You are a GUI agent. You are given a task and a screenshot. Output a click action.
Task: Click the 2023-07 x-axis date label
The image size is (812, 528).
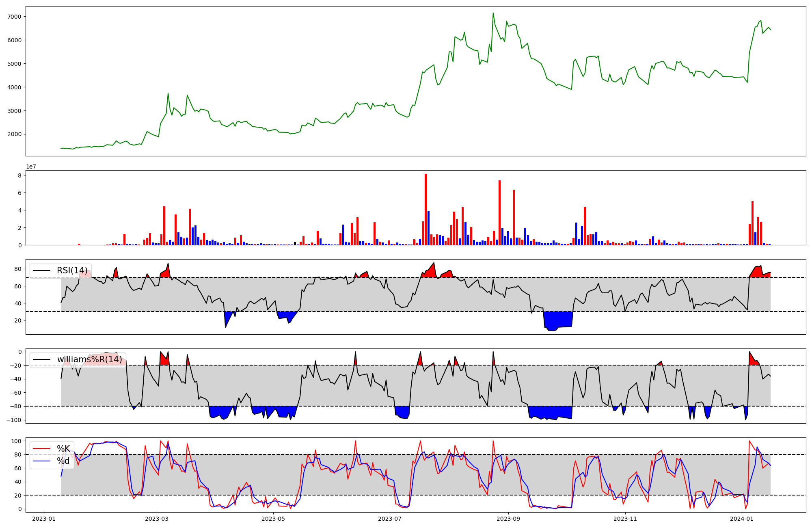[x=390, y=519]
